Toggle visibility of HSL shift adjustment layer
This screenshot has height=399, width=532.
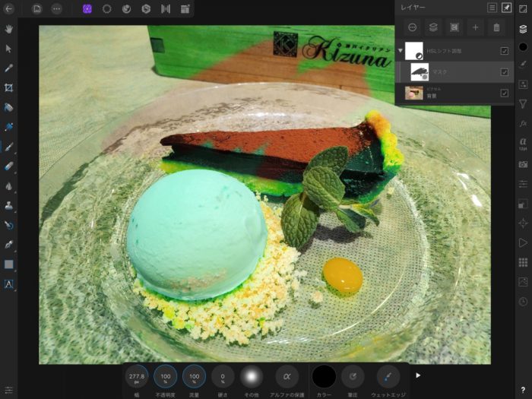tap(505, 51)
